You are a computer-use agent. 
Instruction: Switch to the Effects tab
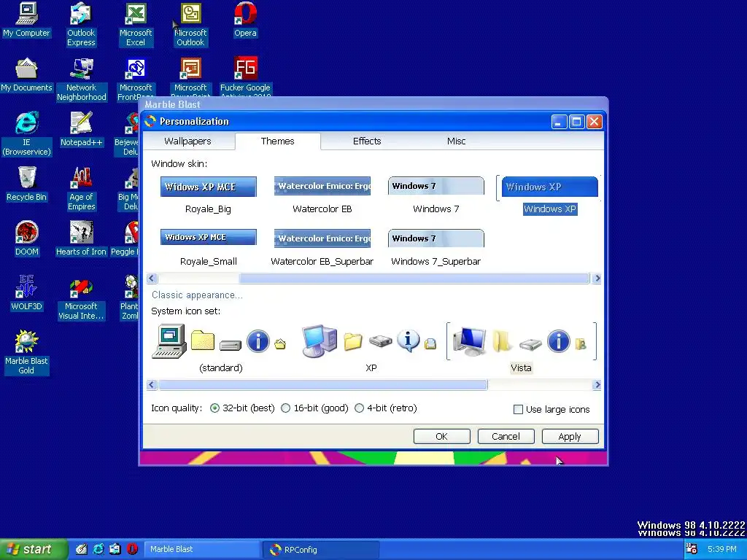point(367,141)
